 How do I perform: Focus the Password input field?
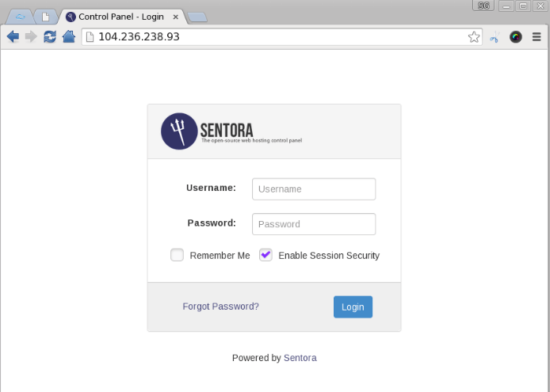(314, 224)
